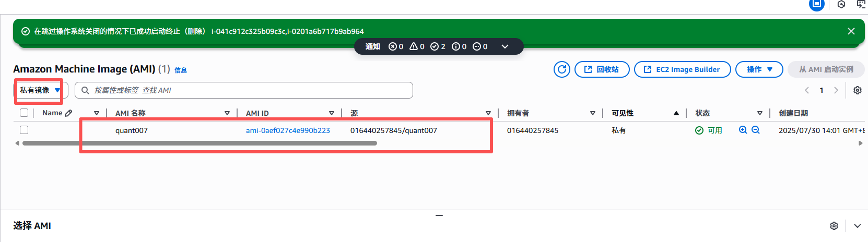Open the Name column sort dropdown
Screen dimensions: 868x242
[x=97, y=113]
